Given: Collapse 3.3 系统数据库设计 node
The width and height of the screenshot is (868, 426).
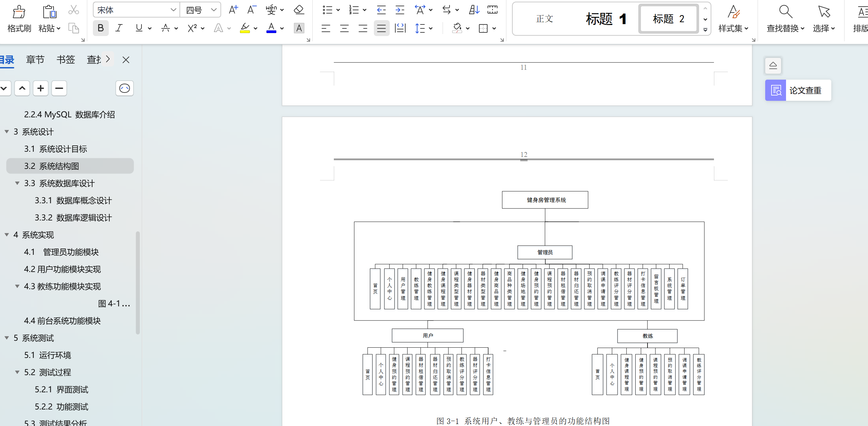Looking at the screenshot, I should coord(17,183).
